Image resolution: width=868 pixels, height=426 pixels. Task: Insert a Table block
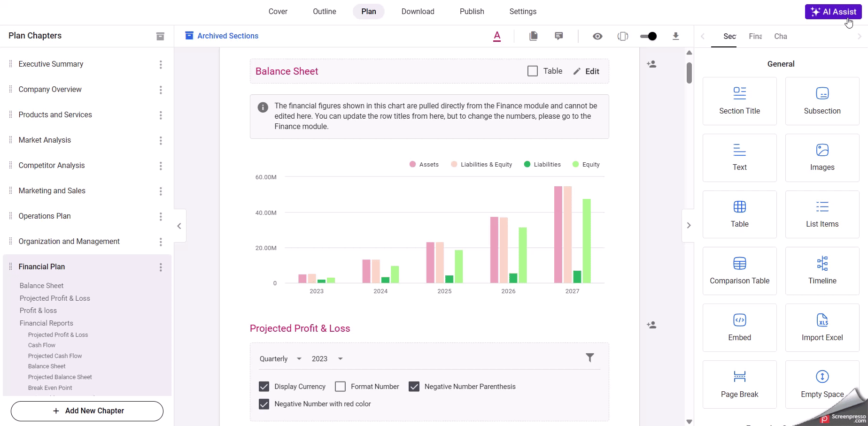(740, 214)
